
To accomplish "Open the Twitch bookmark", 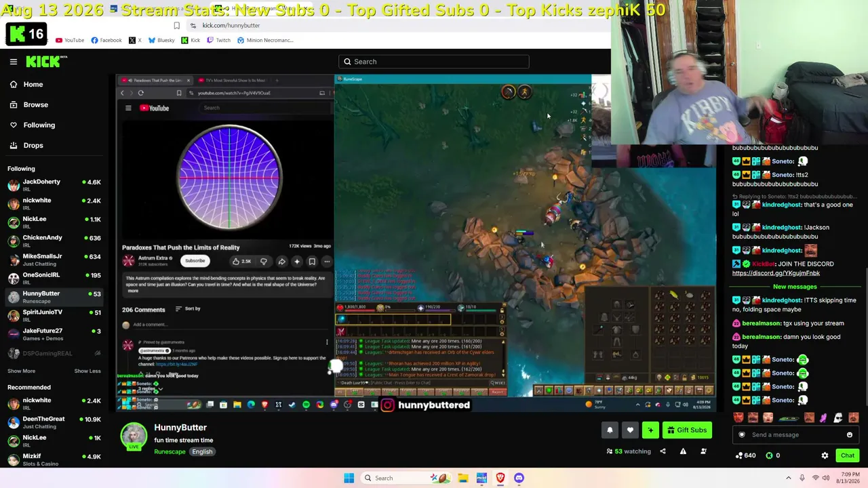I will [x=218, y=41].
